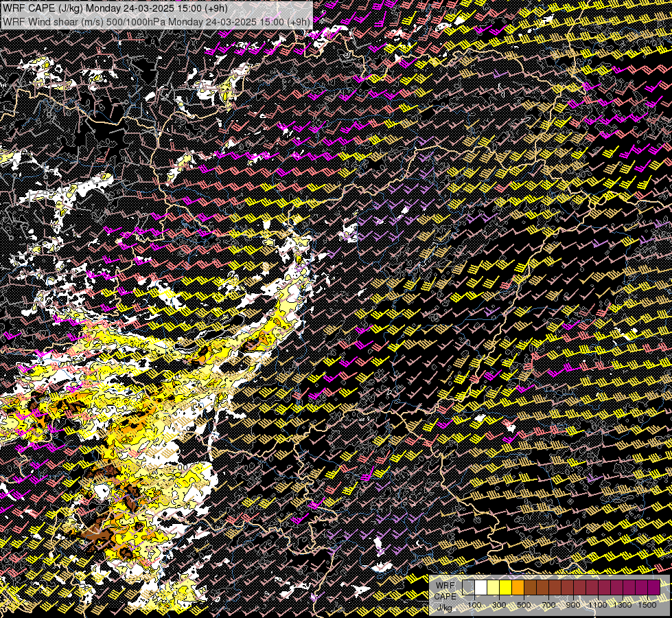Select the orange legend swatch
The image size is (672, 618).
518,587
